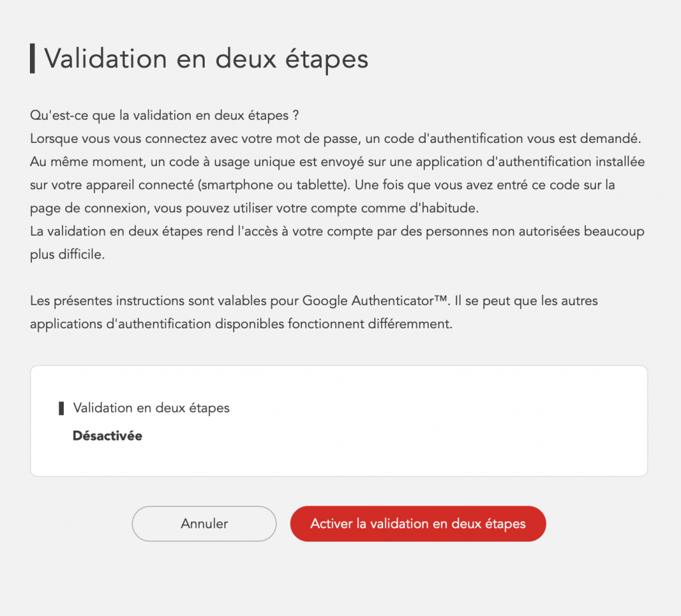Click the small marker beside card label
Image resolution: width=681 pixels, height=616 pixels.
tap(61, 408)
